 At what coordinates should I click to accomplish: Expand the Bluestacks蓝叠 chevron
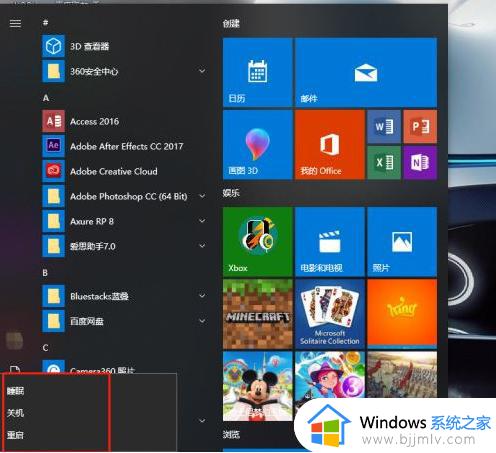pos(202,296)
